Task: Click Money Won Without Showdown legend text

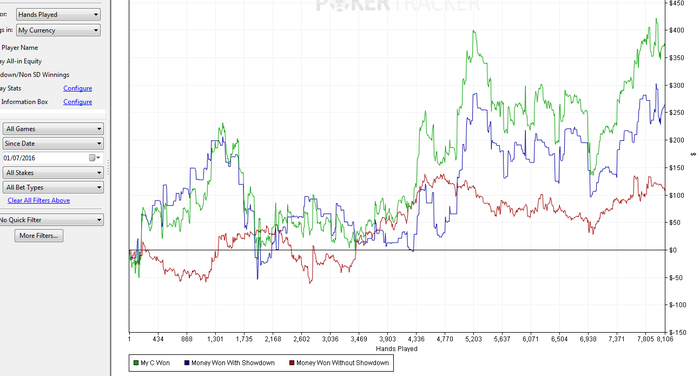Action: (x=343, y=363)
